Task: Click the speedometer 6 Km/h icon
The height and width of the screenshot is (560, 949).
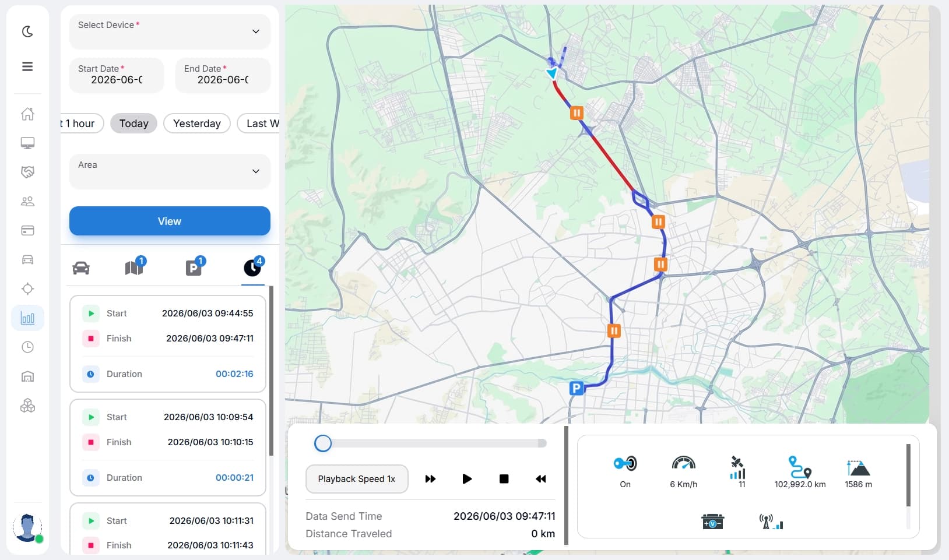Action: pyautogui.click(x=684, y=463)
